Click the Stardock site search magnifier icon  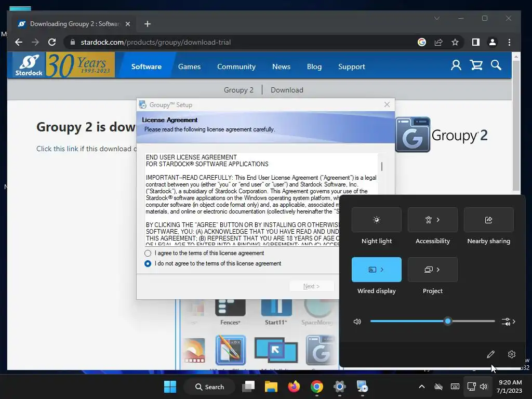pos(496,65)
